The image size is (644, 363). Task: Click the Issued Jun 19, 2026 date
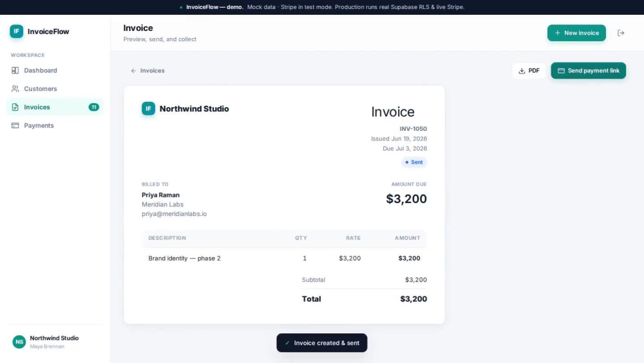pyautogui.click(x=399, y=139)
